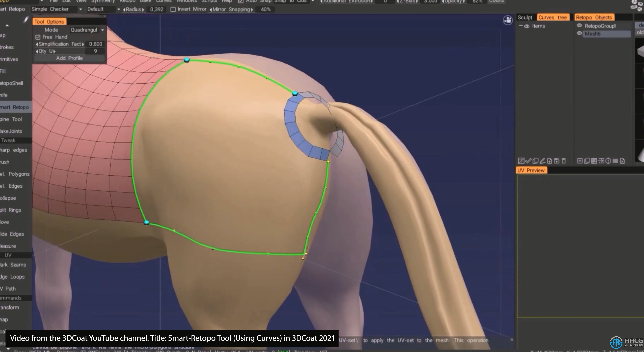Select the Split Rings tool
The height and width of the screenshot is (352, 644).
11,210
